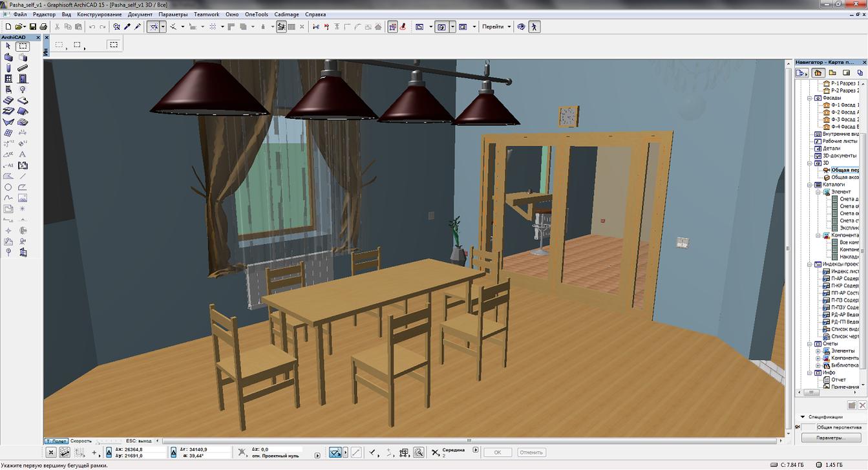This screenshot has width=868, height=470.
Task: Click the Параметры... button
Action: click(831, 438)
